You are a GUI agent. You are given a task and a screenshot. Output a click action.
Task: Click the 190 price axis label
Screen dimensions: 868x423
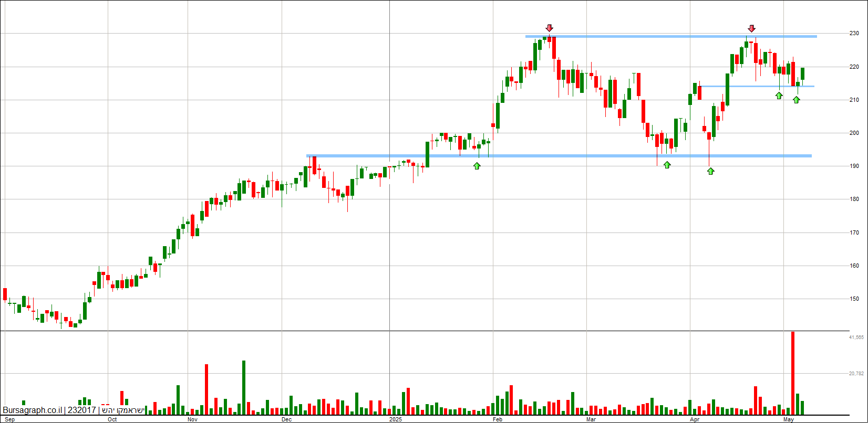854,166
